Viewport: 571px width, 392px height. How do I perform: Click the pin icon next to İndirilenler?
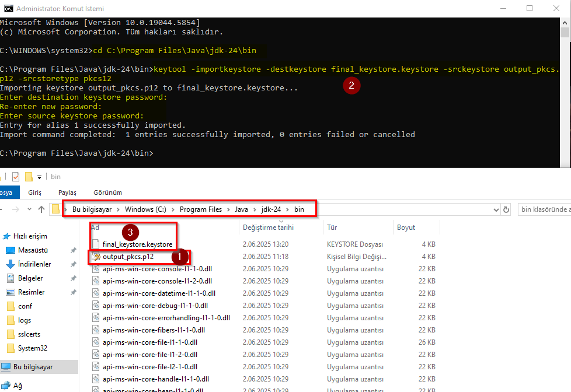pos(73,264)
